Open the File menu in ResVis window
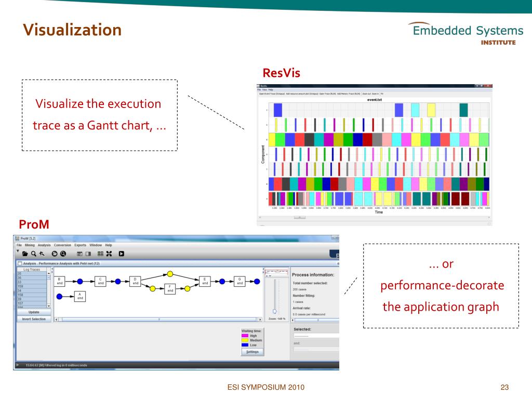 (x=259, y=90)
